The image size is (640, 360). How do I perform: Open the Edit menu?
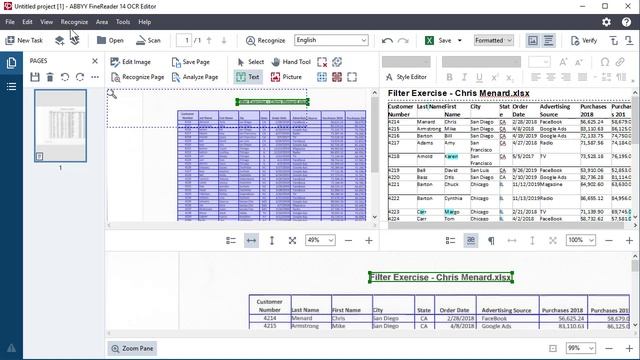point(27,22)
